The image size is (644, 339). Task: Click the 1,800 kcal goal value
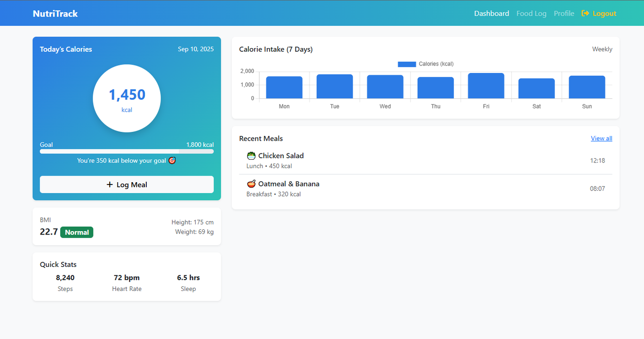pyautogui.click(x=200, y=145)
